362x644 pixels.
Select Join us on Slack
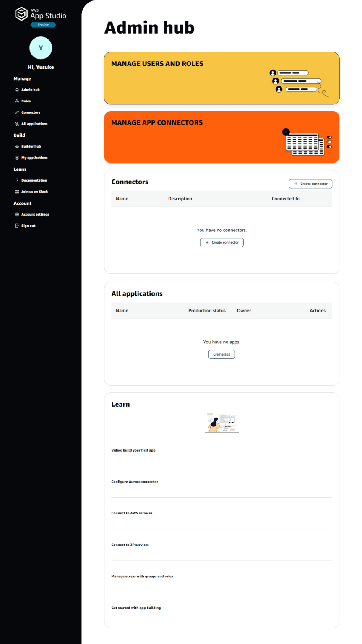35,192
